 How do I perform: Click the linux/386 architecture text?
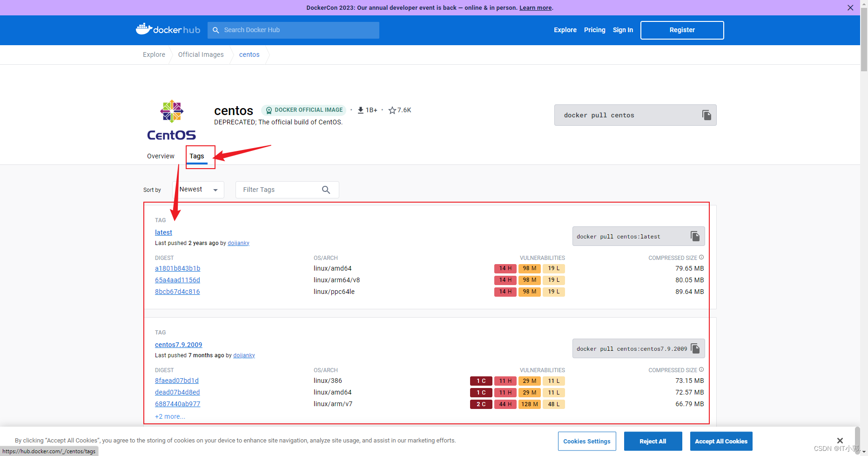328,381
